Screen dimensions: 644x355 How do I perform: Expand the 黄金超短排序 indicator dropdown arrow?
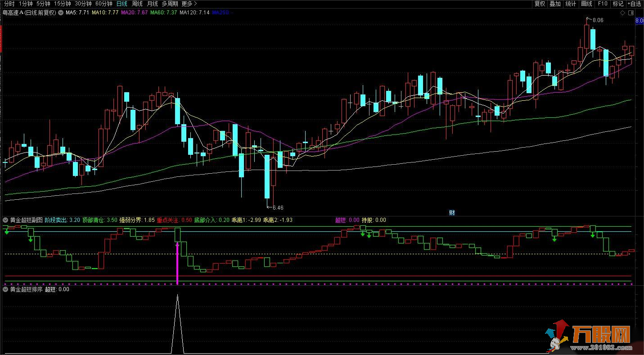(x=5, y=289)
